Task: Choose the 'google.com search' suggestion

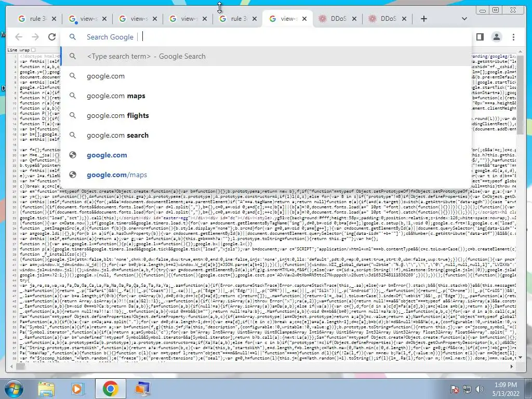Action: 267,136
